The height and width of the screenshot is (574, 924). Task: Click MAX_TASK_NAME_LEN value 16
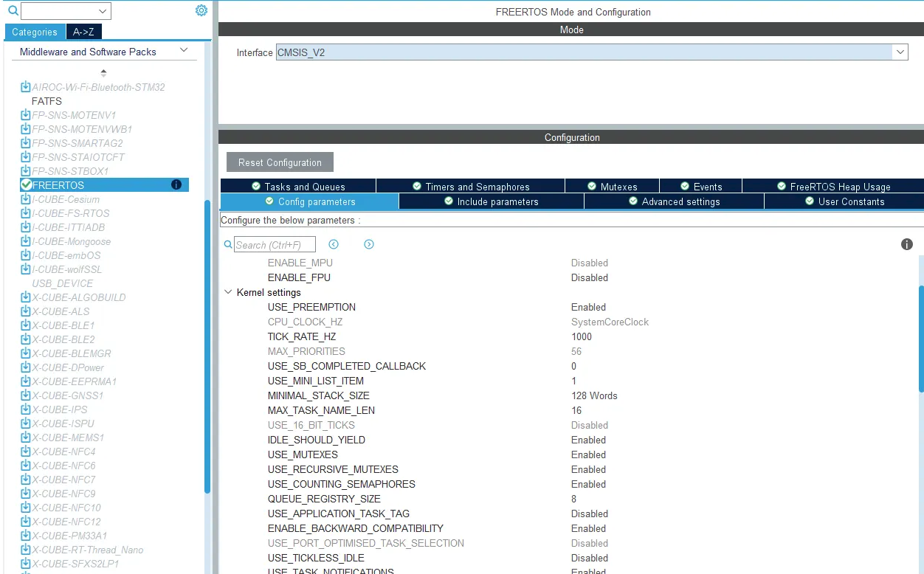pos(576,410)
